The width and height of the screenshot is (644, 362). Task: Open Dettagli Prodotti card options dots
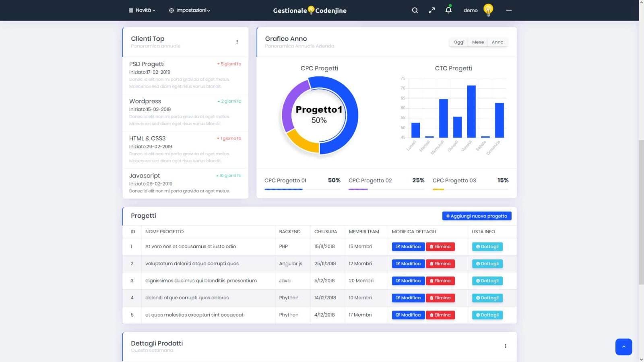(x=505, y=346)
